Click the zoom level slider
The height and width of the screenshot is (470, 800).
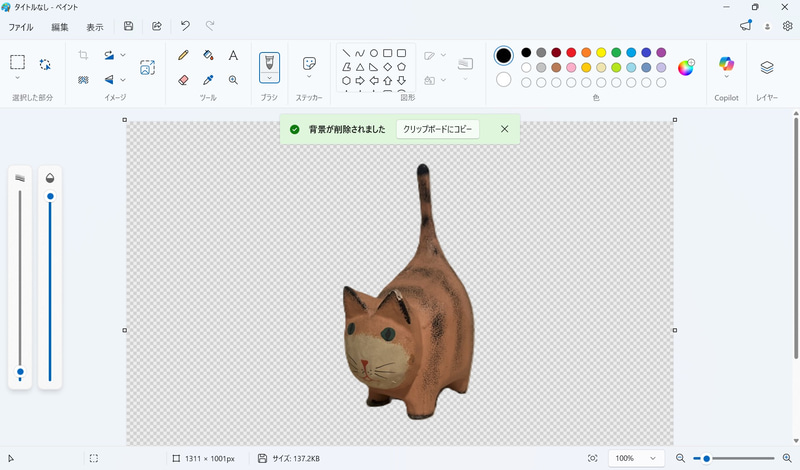[734, 458]
